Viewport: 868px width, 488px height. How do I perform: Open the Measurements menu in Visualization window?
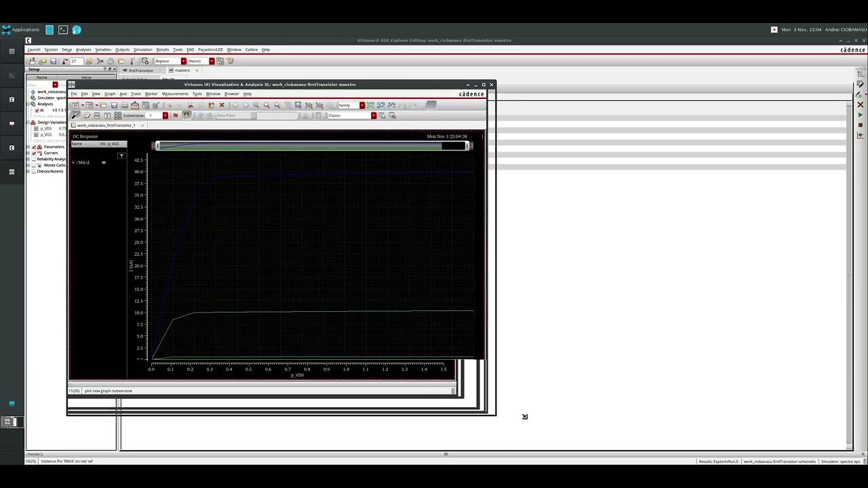[175, 94]
